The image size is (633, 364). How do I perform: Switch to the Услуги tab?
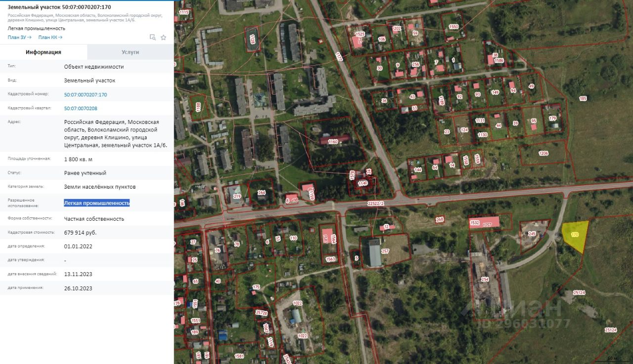point(130,52)
